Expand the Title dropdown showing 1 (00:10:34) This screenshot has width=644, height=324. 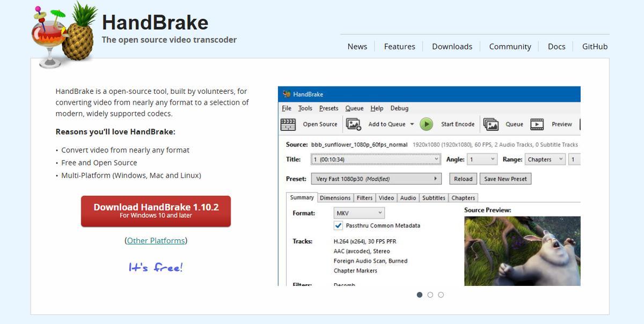point(376,159)
